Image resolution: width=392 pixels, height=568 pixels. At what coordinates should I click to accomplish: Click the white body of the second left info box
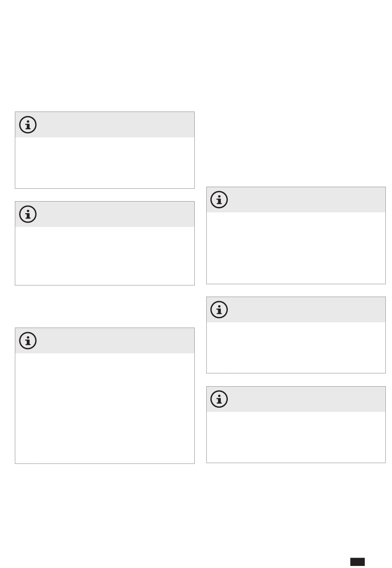105,256
